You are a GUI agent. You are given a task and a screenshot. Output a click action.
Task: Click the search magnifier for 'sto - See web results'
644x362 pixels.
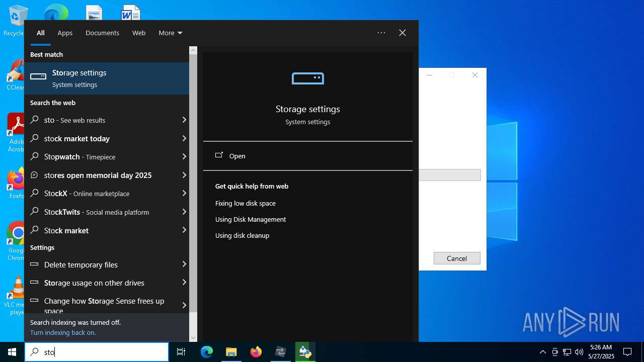coord(35,120)
